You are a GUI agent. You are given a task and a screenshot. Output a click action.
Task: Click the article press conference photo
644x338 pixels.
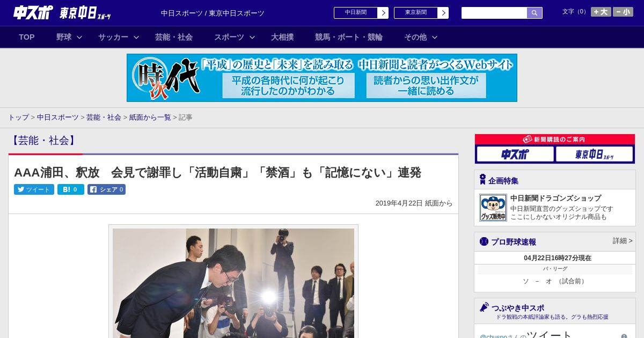pos(233,283)
